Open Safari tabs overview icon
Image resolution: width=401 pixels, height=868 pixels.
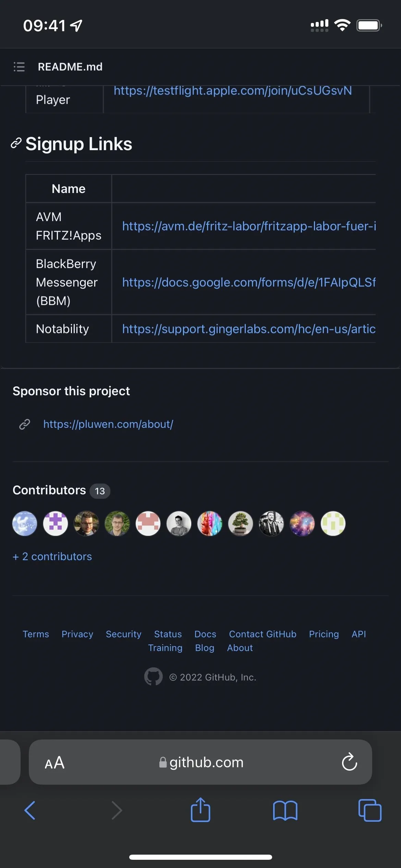(370, 810)
